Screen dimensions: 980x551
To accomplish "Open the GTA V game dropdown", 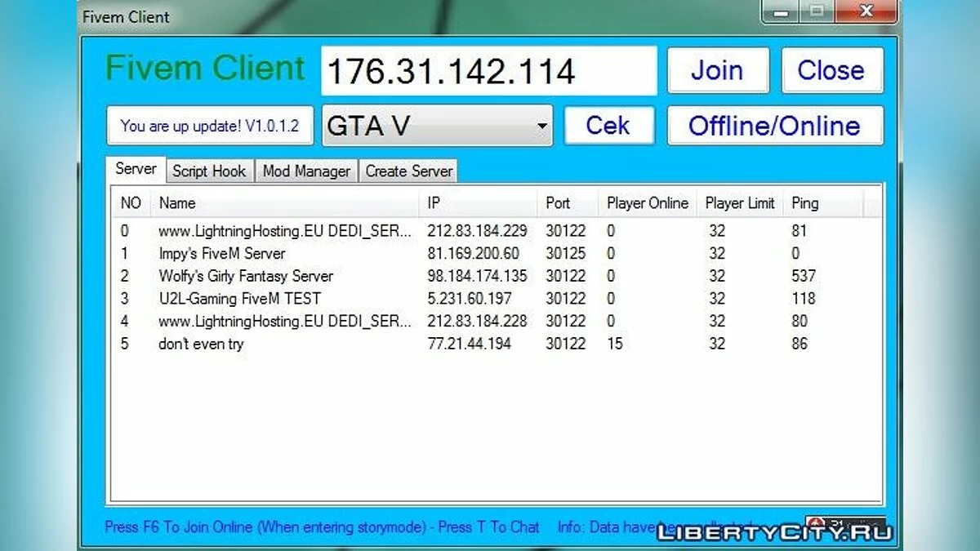I will (437, 126).
